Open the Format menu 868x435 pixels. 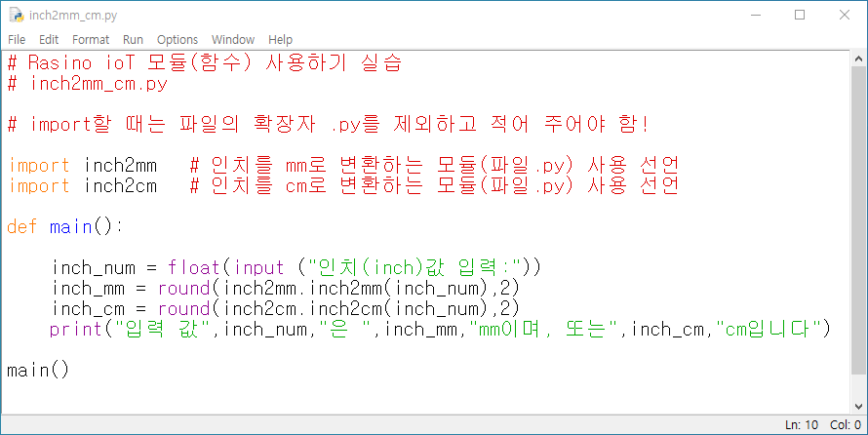(91, 40)
